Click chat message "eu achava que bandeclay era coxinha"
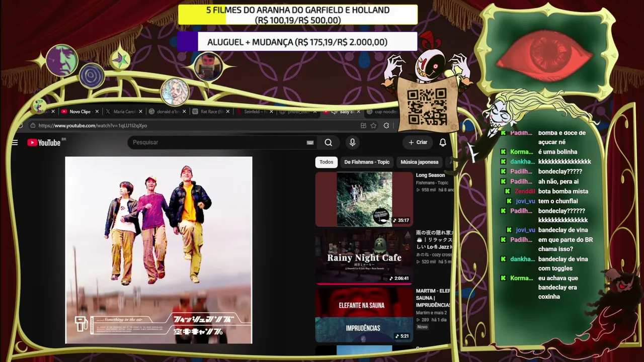Screen dimensions: 644x362 [558, 287]
